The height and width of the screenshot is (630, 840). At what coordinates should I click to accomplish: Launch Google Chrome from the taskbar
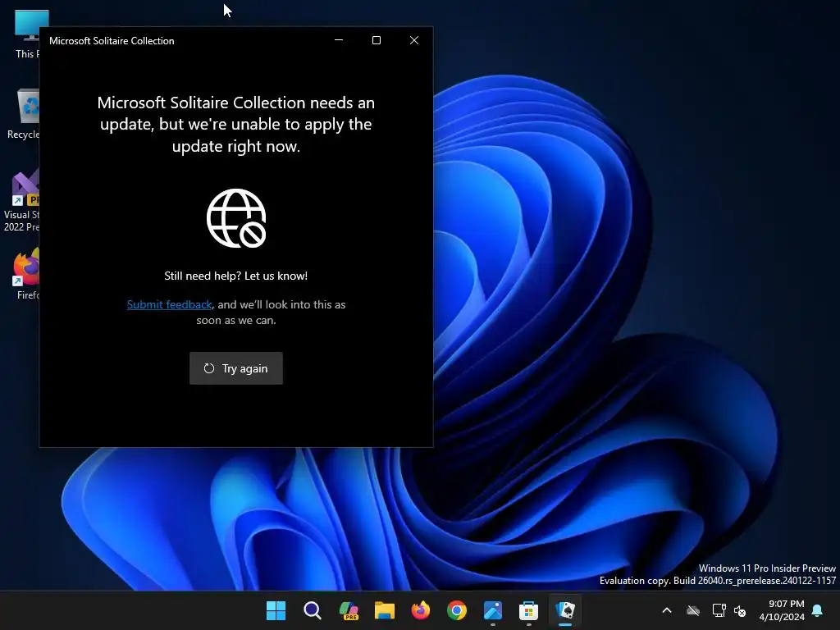[x=457, y=610]
